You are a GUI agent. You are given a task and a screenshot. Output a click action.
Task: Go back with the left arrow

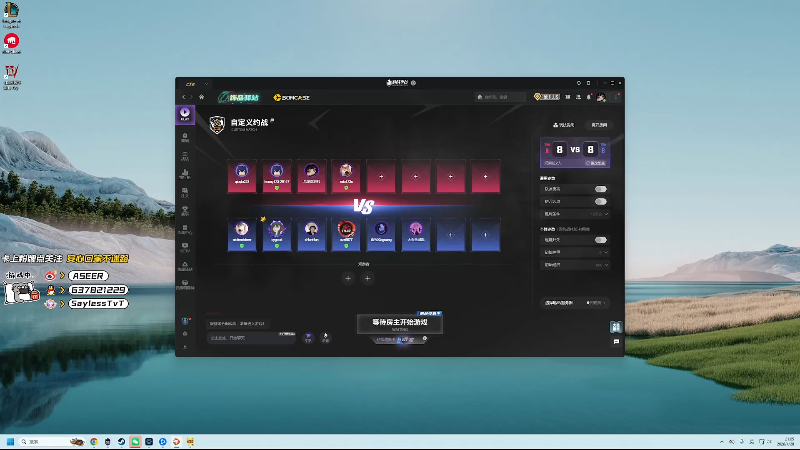[184, 97]
